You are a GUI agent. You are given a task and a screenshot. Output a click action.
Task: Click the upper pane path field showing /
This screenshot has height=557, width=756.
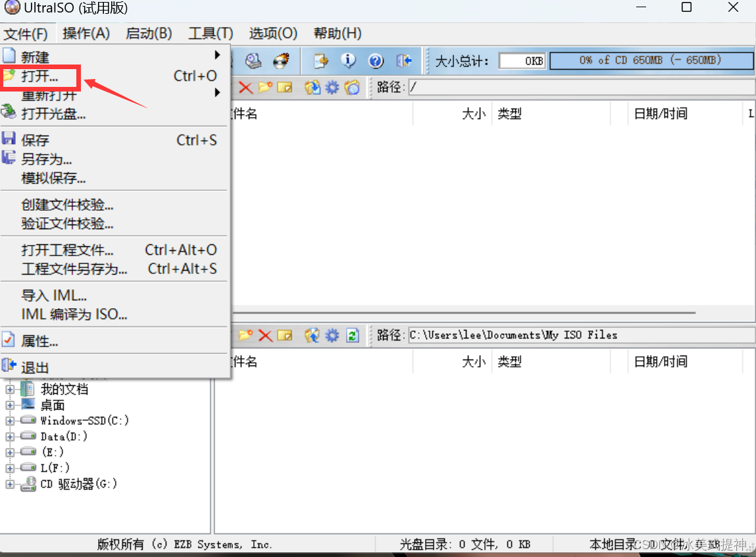coord(582,88)
